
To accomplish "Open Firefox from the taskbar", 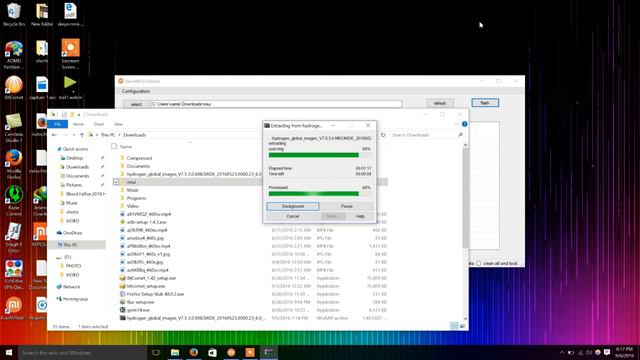I will click(193, 352).
